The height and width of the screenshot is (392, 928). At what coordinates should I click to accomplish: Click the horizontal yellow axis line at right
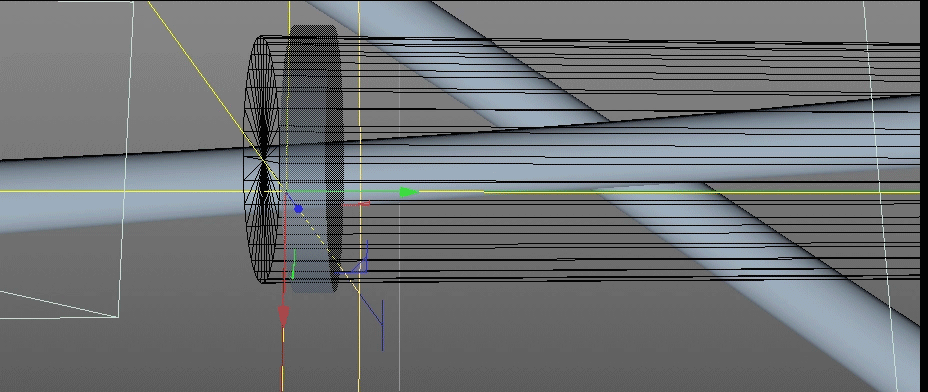[x=710, y=192]
